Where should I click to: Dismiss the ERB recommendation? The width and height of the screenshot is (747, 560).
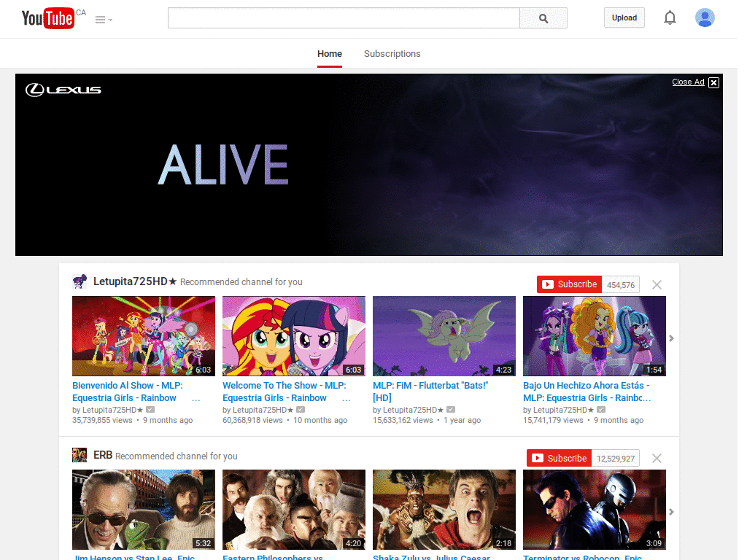[657, 458]
